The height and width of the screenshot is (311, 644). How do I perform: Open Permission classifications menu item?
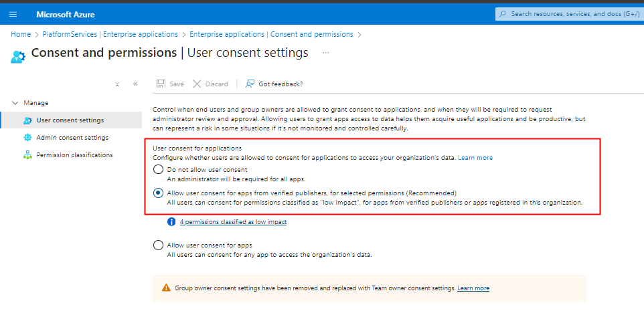(x=74, y=155)
